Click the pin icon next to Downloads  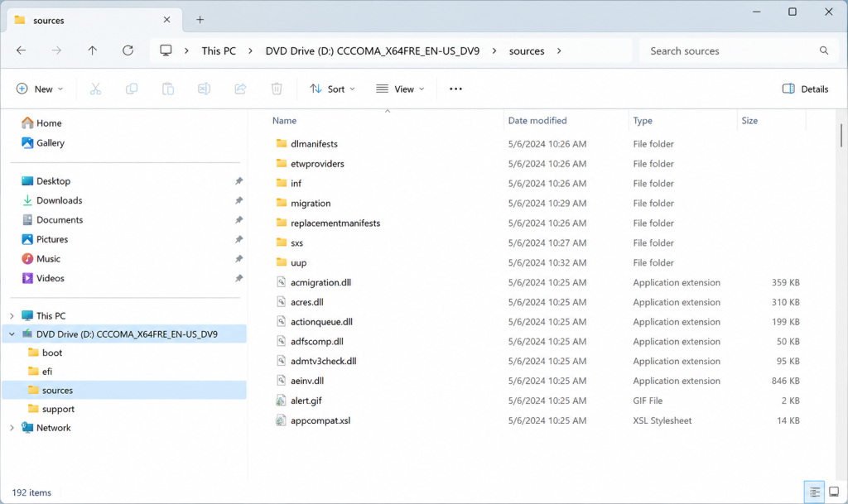coord(238,200)
